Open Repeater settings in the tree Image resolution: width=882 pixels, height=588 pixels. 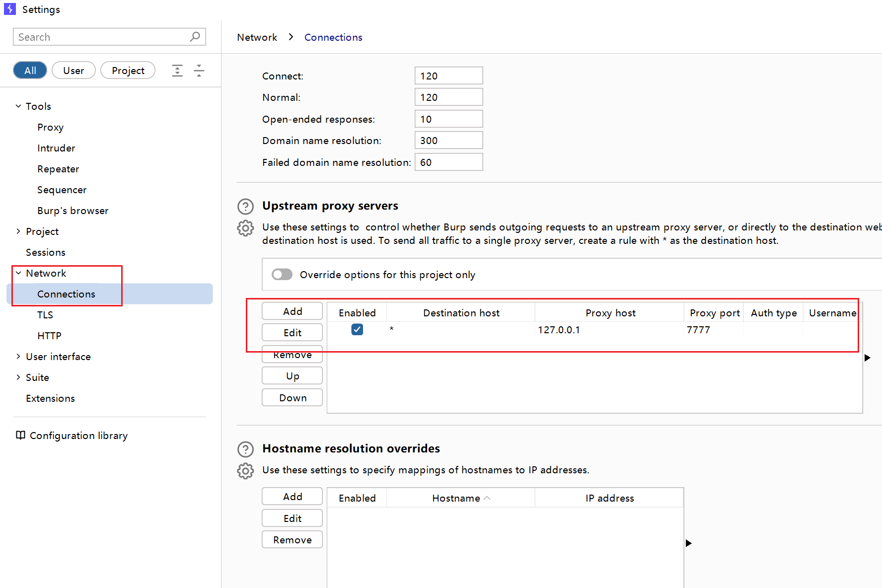click(58, 169)
